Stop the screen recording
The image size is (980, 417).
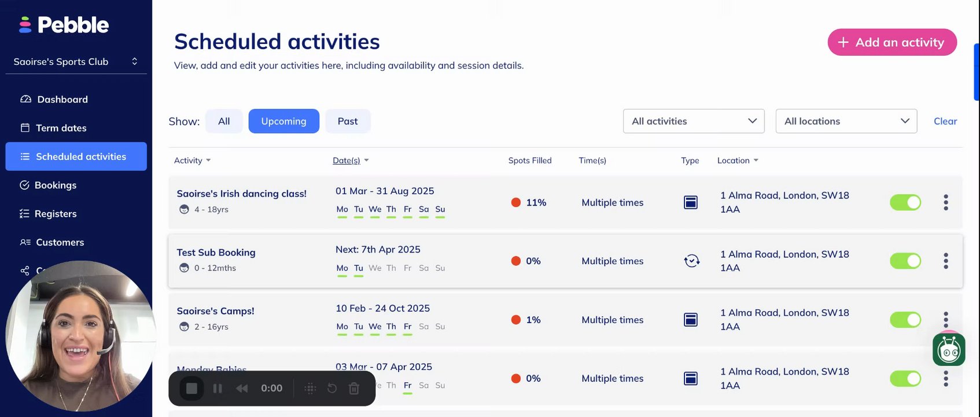pyautogui.click(x=191, y=388)
